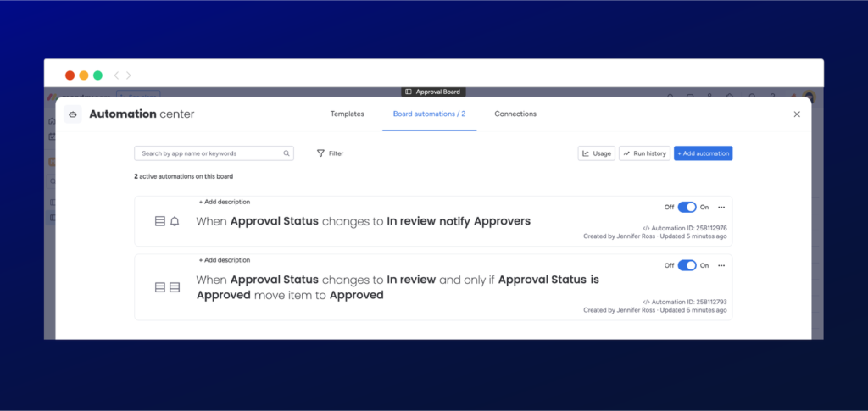Click the Automation center robot icon
868x411 pixels.
(73, 114)
